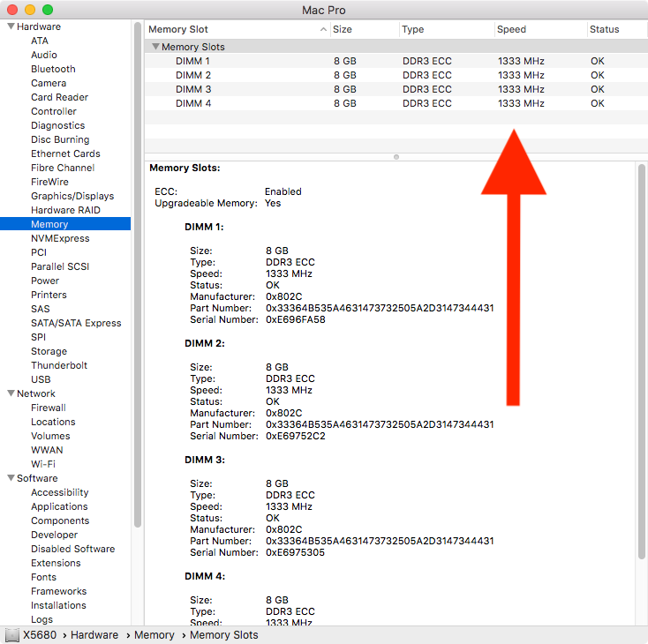This screenshot has width=648, height=644.
Task: Click Memory in the bottom path bar
Action: 154,635
